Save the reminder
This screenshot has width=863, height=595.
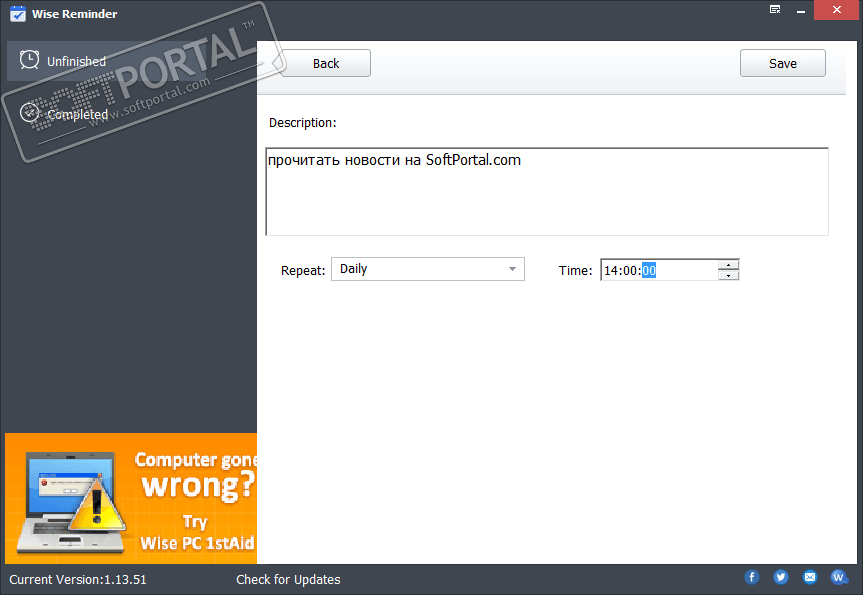782,63
